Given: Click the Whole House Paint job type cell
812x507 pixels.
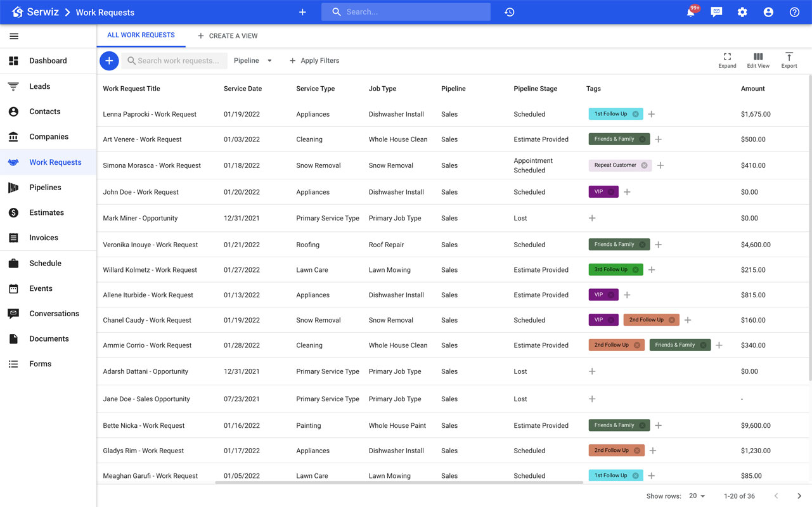Looking at the screenshot, I should pos(397,426).
